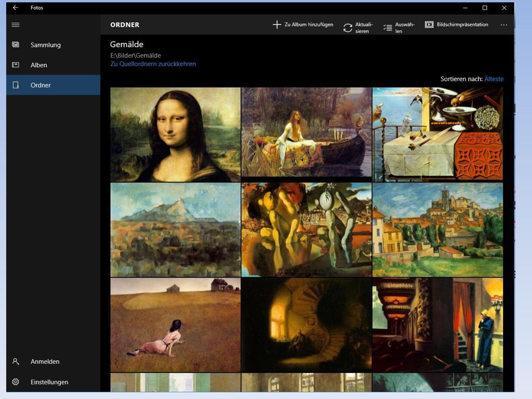Open the woman-in-boat painting thumbnail
This screenshot has width=532, height=399.
tap(307, 132)
